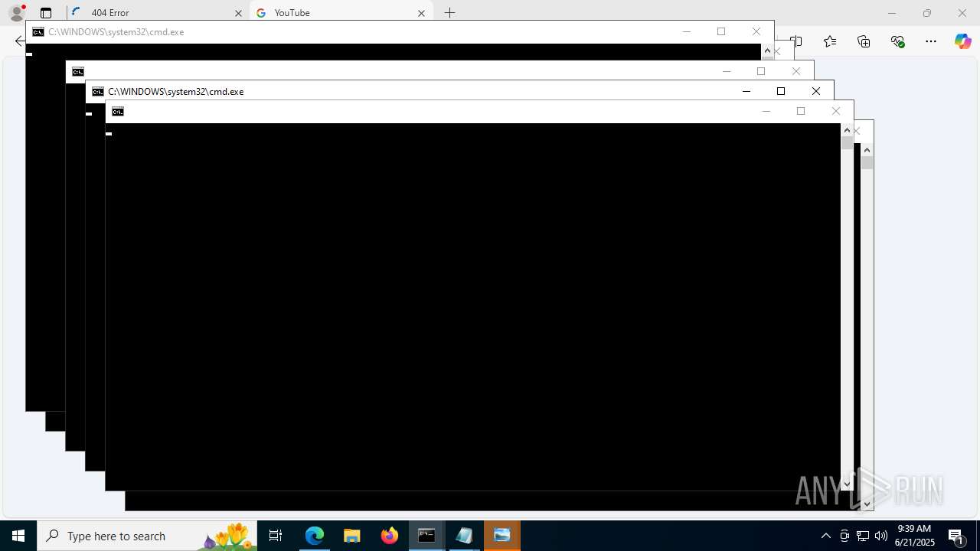
Task: Open Edge Settings and more menu
Action: (931, 41)
